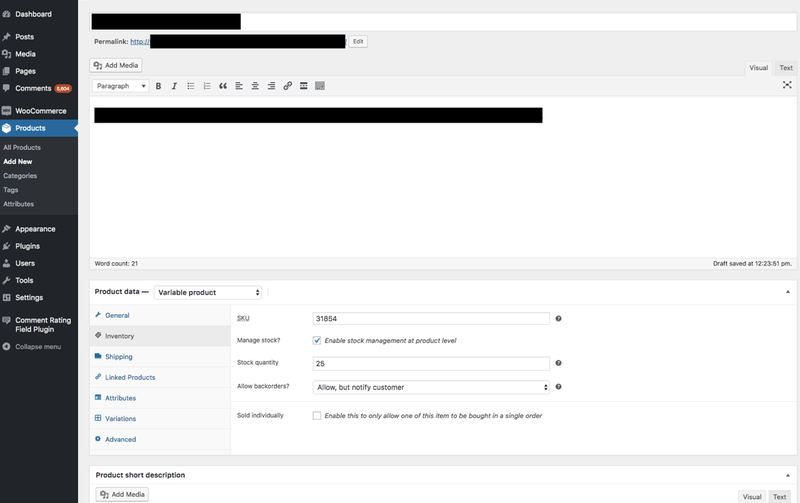
Task: Insert Read More tag
Action: point(304,86)
